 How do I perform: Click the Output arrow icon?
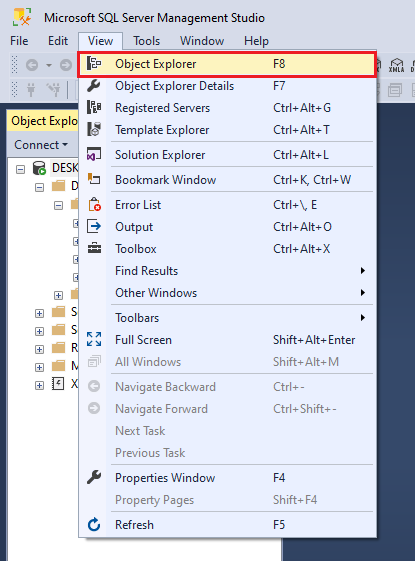[94, 226]
